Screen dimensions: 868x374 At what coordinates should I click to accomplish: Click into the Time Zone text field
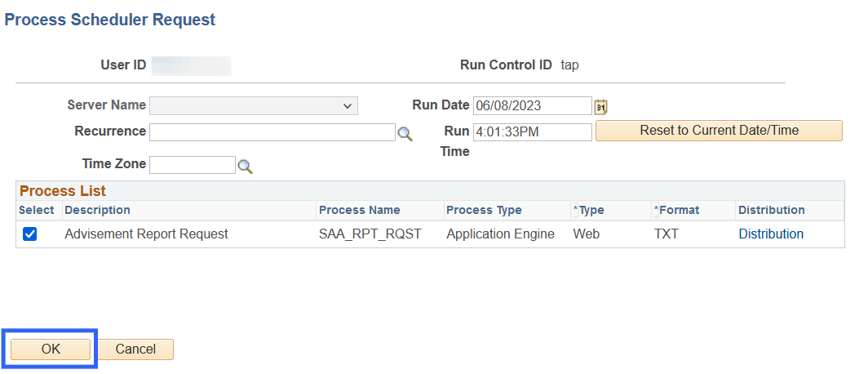[192, 165]
